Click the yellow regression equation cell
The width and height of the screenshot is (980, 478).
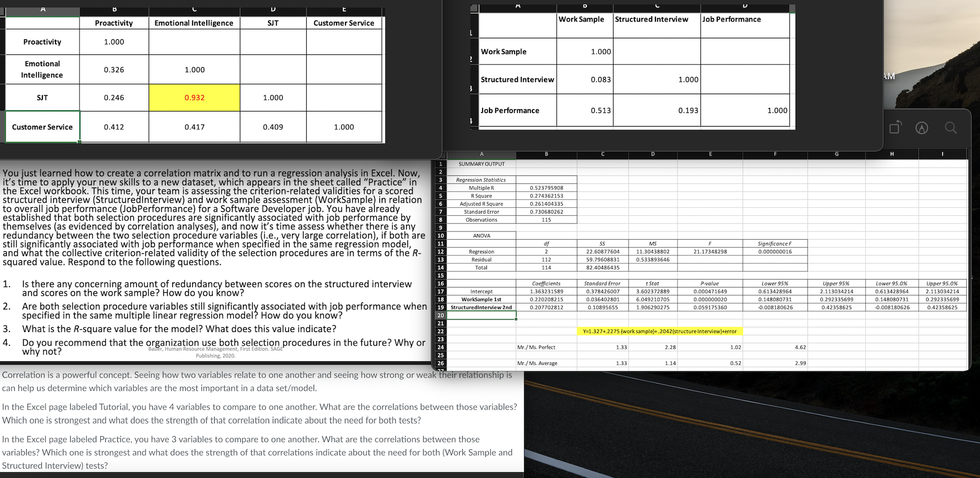(x=660, y=331)
